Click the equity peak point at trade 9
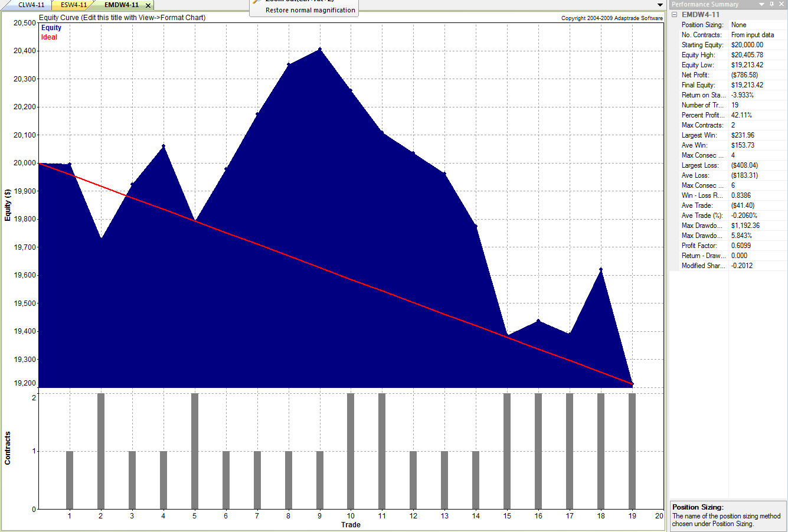The image size is (788, 532). [319, 49]
